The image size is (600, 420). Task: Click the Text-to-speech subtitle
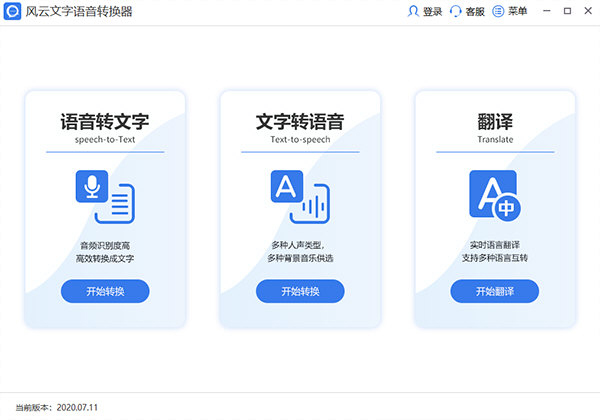pos(300,141)
